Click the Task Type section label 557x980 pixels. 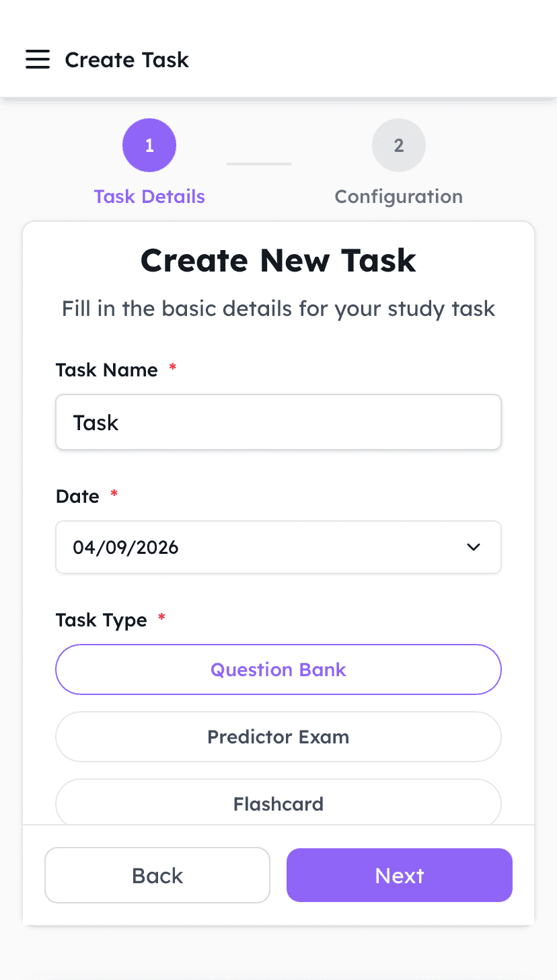pyautogui.click(x=102, y=620)
